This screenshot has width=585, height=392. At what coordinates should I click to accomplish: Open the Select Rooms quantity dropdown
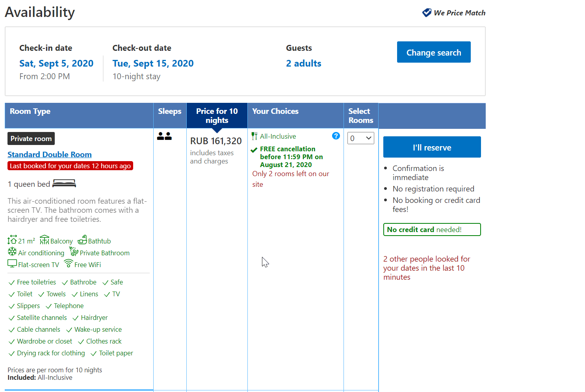361,138
